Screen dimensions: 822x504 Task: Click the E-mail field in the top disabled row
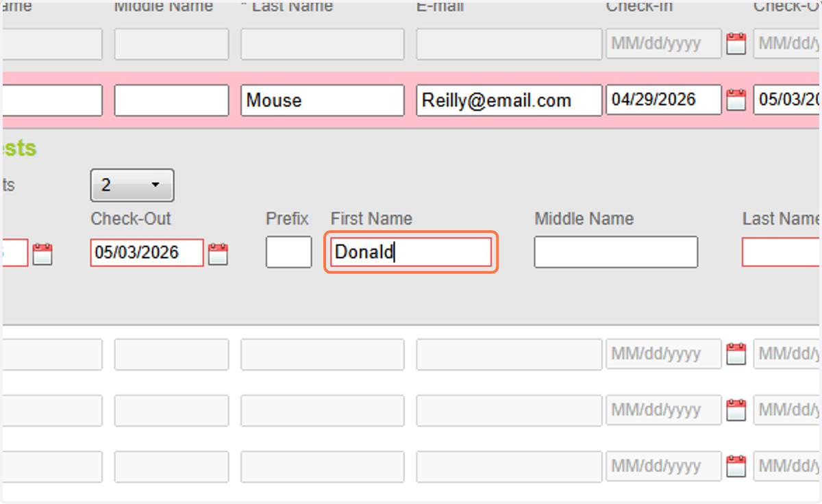click(509, 44)
